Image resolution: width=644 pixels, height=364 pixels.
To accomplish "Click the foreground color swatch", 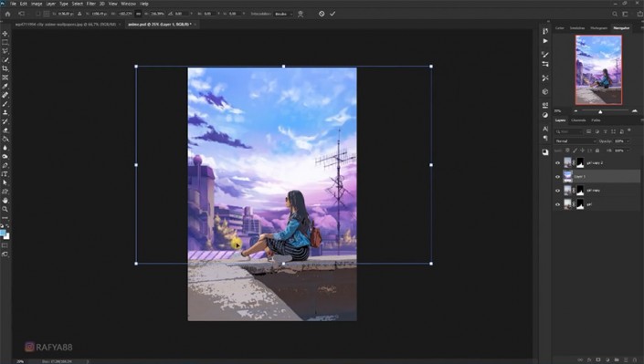I will (3, 234).
